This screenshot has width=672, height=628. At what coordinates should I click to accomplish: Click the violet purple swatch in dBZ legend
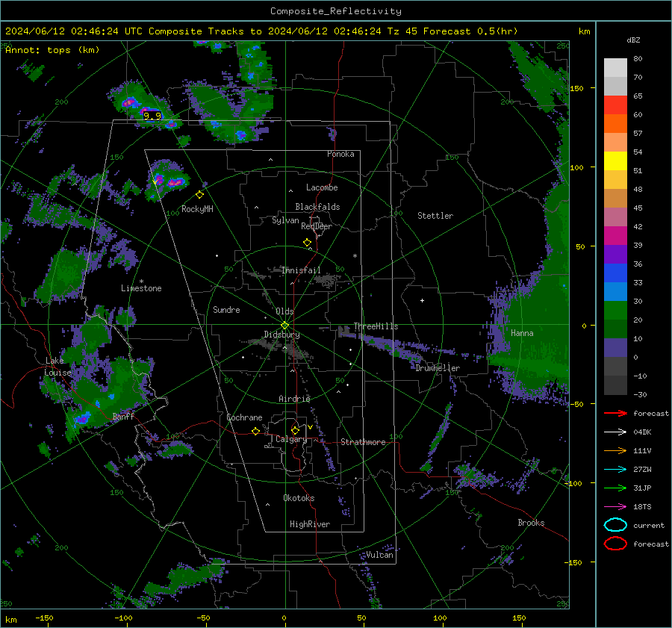pos(615,255)
